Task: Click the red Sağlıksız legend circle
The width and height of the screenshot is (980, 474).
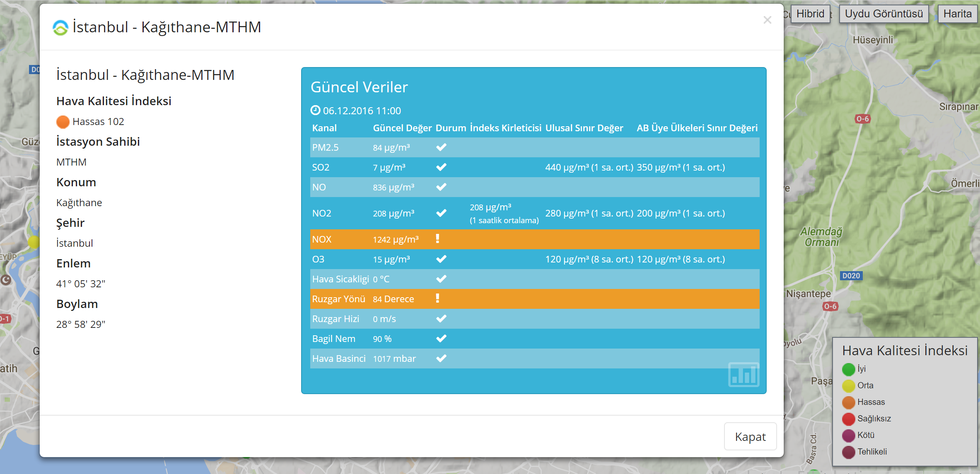Action: click(848, 419)
